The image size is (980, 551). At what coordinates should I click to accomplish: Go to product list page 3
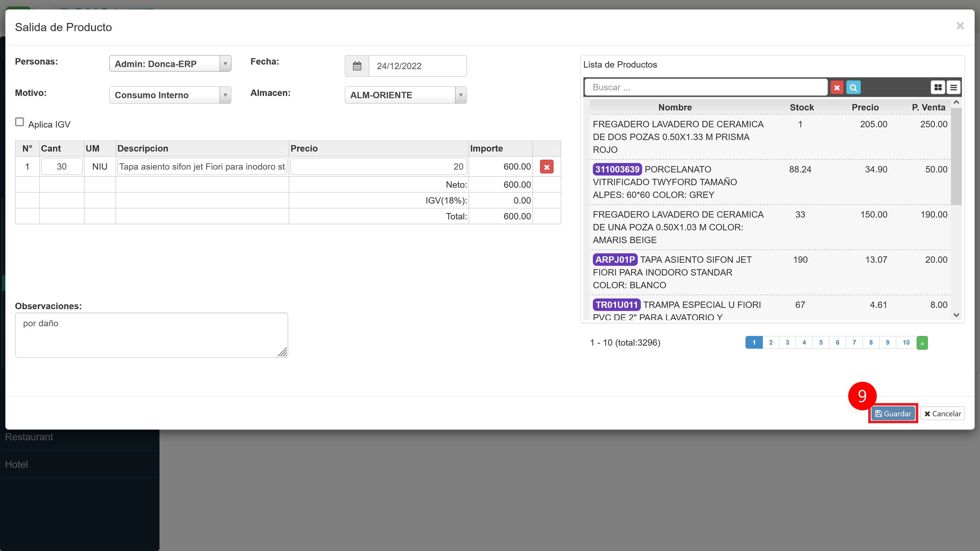coord(788,343)
